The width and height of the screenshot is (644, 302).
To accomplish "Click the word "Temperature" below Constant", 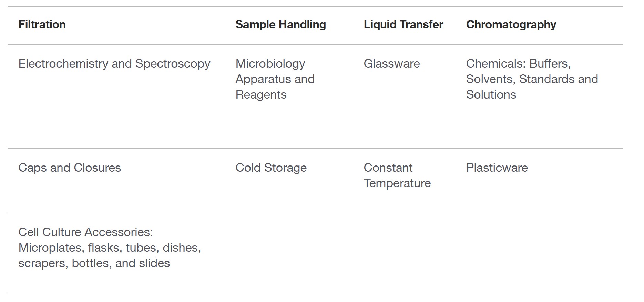I will pyautogui.click(x=397, y=183).
